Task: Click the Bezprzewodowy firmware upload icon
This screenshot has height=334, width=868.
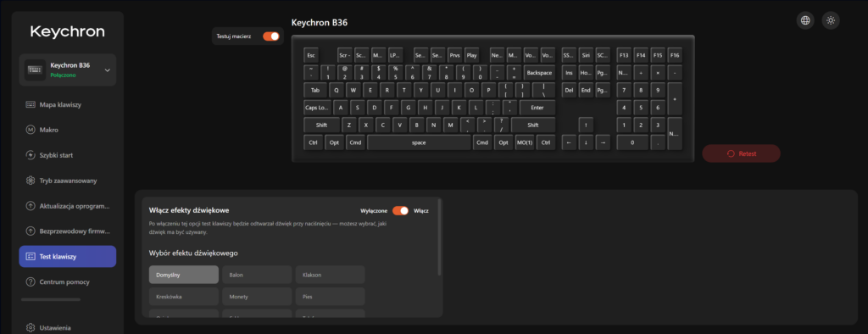Action: click(31, 231)
